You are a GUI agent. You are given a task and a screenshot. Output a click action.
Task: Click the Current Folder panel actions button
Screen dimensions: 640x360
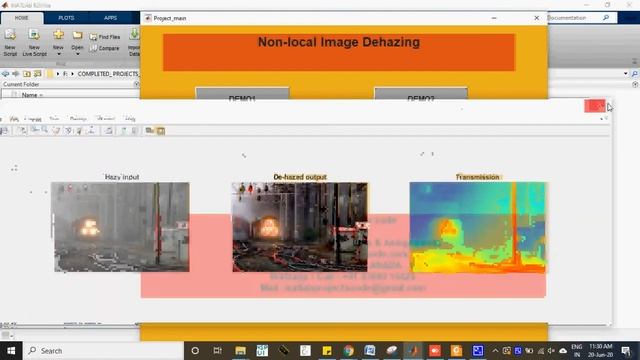[137, 84]
